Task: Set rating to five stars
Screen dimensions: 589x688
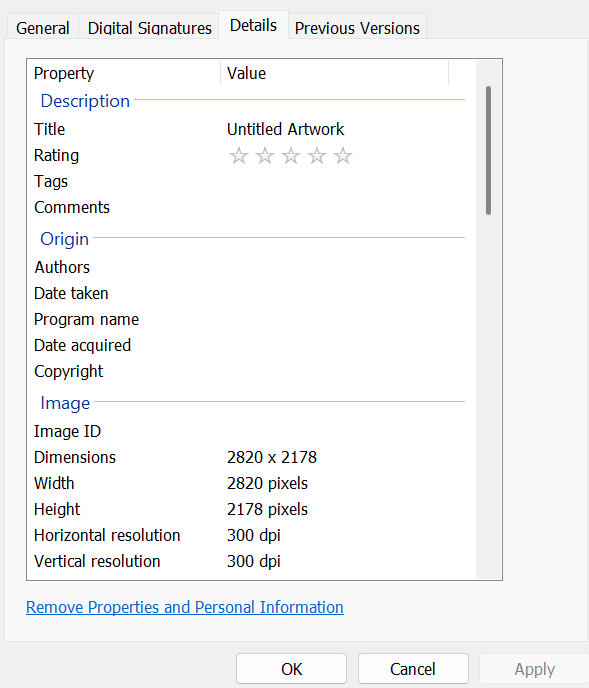Action: [343, 156]
